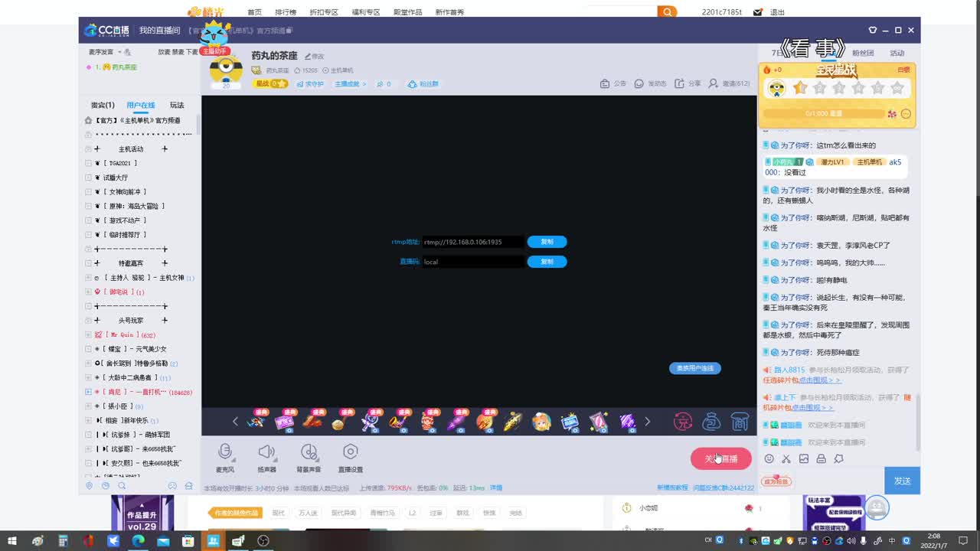
Task: Open the emoji picker in chat
Action: [769, 458]
